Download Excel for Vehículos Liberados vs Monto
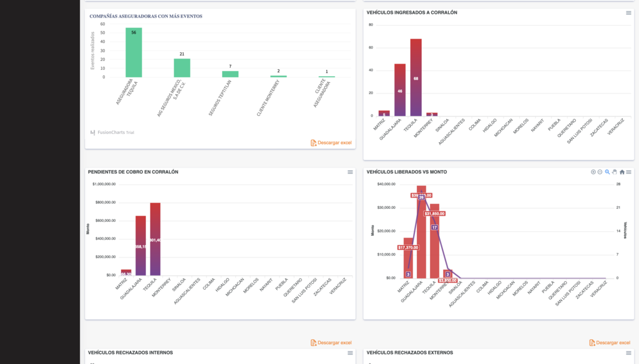639x364 pixels. [x=613, y=343]
